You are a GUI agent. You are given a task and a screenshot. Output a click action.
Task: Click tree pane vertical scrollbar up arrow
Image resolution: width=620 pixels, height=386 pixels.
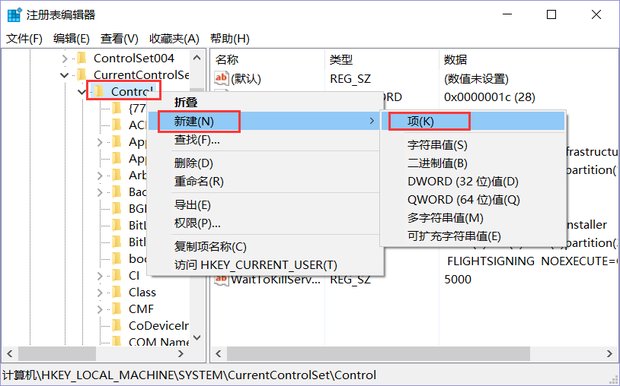click(x=197, y=59)
